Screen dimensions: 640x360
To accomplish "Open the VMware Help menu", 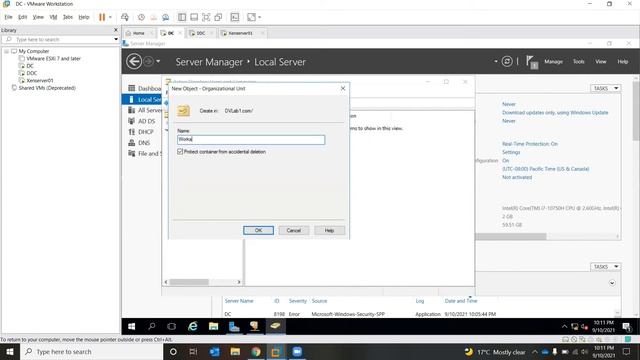I will point(84,17).
